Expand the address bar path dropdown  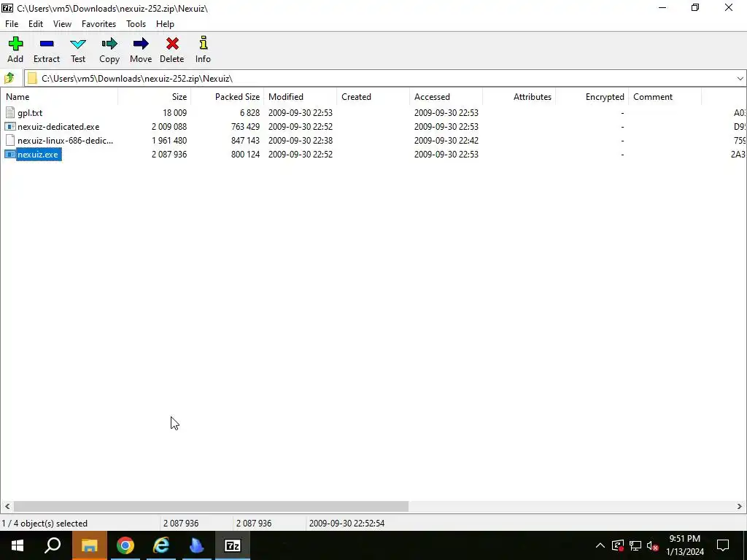click(740, 79)
